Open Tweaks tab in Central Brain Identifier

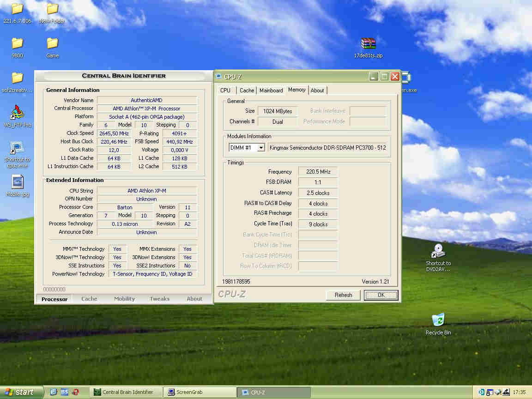coord(159,299)
